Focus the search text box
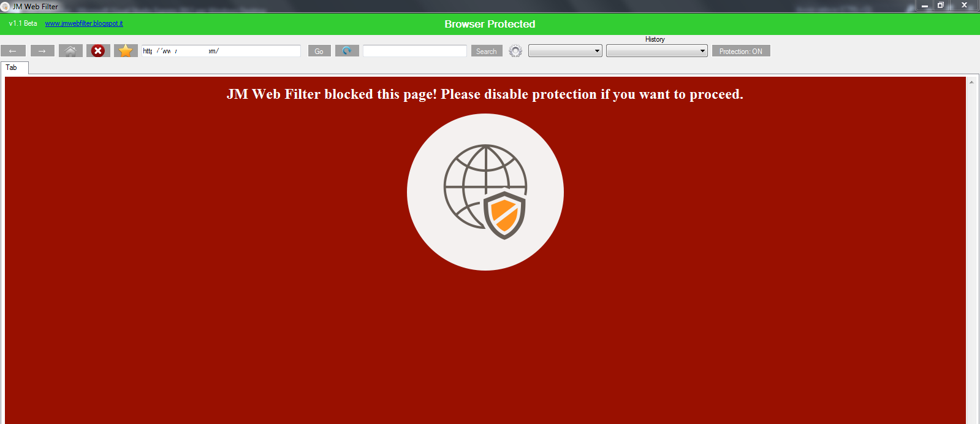980x424 pixels. point(415,51)
